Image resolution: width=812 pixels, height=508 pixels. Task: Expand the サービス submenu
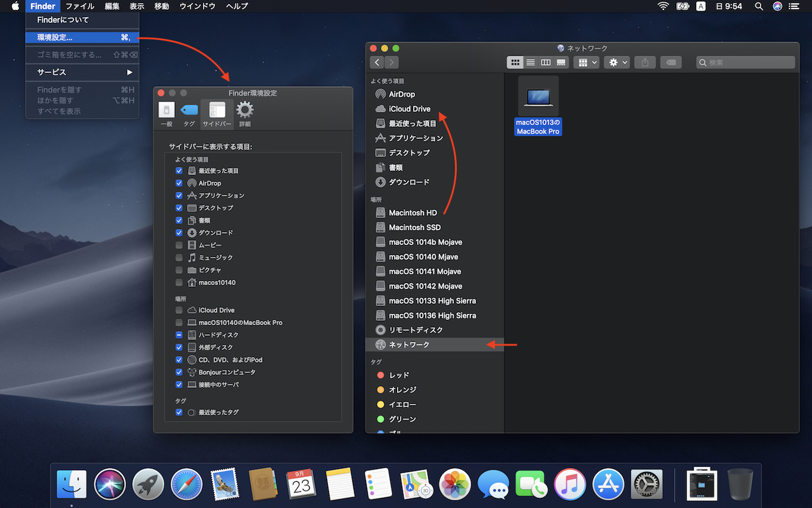pos(82,72)
